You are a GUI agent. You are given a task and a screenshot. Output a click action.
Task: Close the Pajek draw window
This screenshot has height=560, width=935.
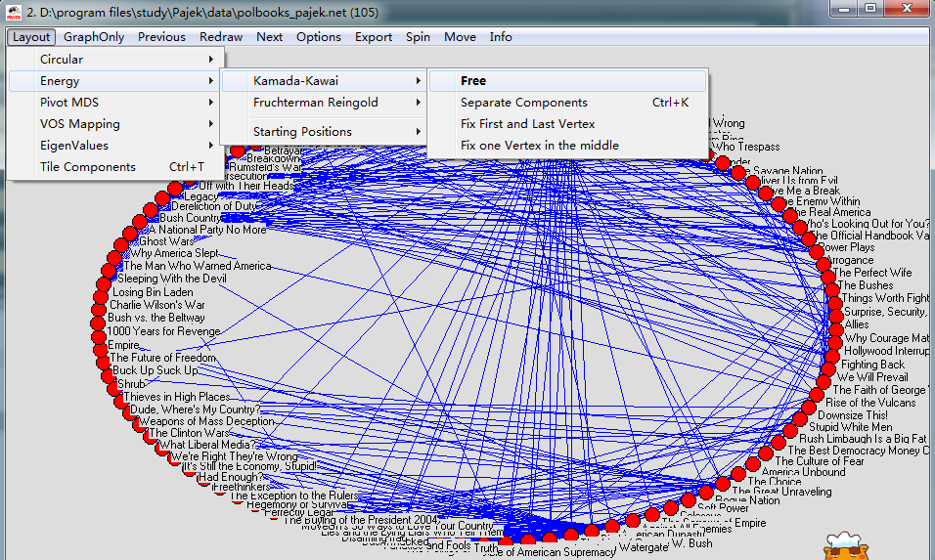point(907,9)
